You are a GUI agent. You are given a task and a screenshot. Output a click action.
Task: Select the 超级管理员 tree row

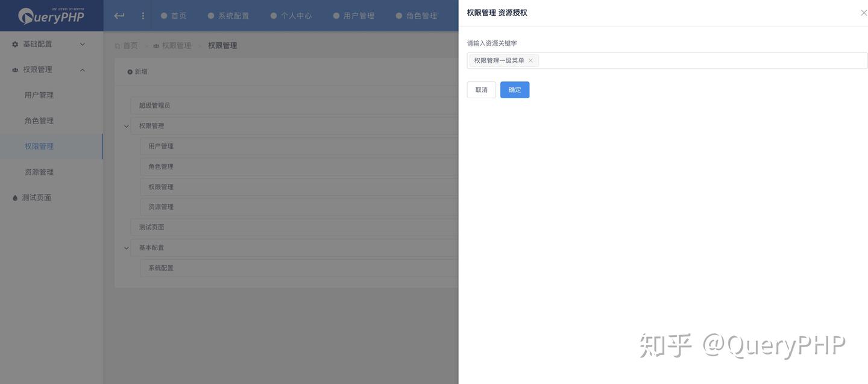point(295,105)
